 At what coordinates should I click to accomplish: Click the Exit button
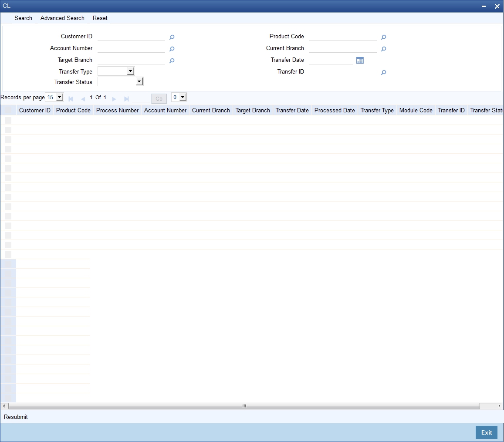[486, 432]
